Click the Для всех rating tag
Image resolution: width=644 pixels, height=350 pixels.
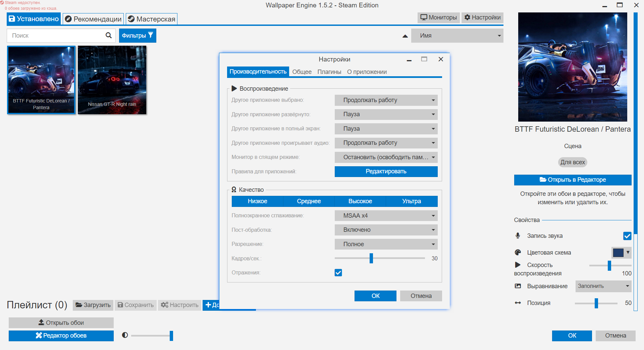[x=573, y=162]
